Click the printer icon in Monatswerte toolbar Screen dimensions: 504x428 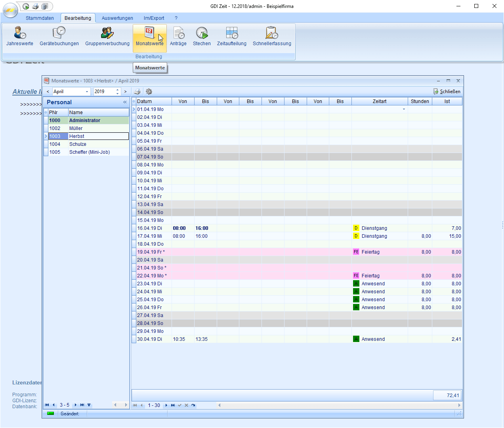tap(137, 92)
